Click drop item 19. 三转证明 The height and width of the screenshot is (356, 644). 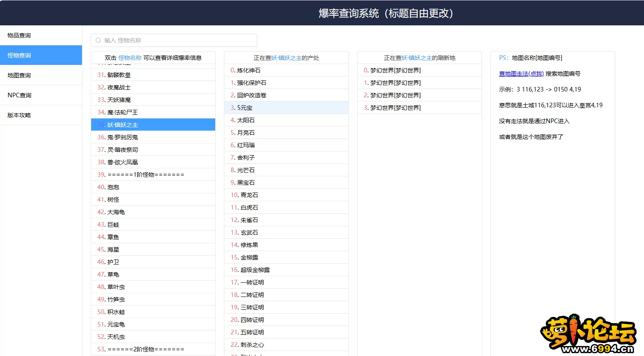coord(286,307)
